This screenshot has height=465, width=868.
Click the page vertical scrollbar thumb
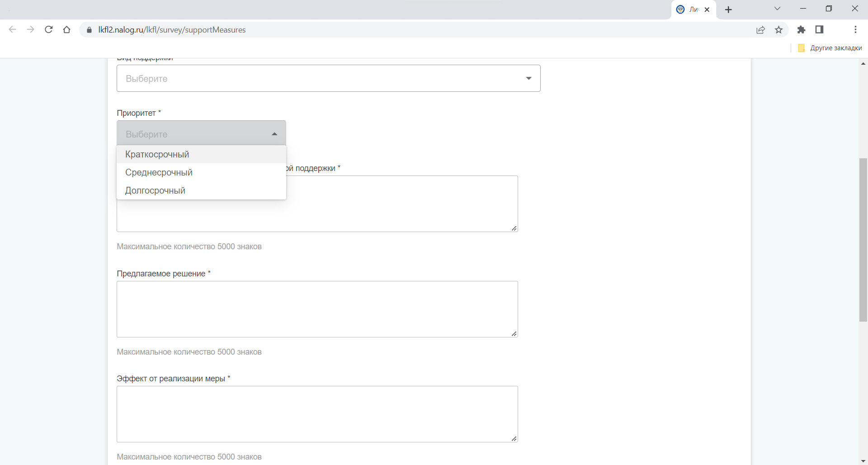[x=863, y=240]
